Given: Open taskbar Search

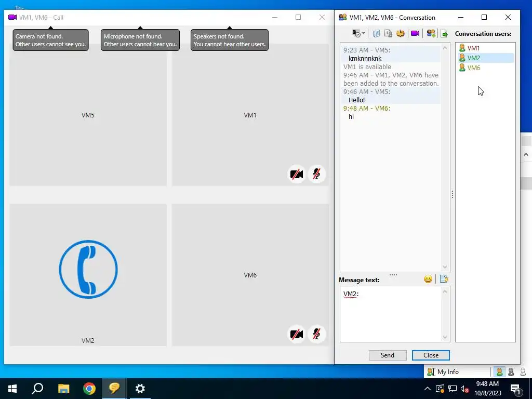Looking at the screenshot, I should tap(37, 389).
